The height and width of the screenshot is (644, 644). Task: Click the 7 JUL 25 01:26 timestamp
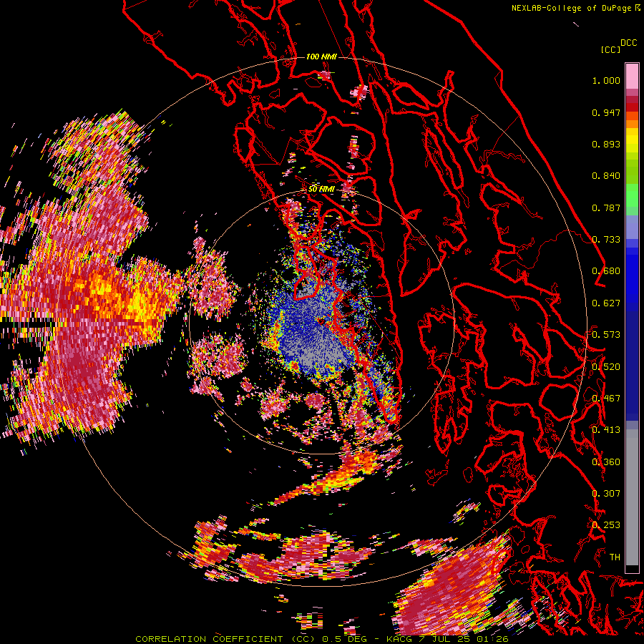463,639
